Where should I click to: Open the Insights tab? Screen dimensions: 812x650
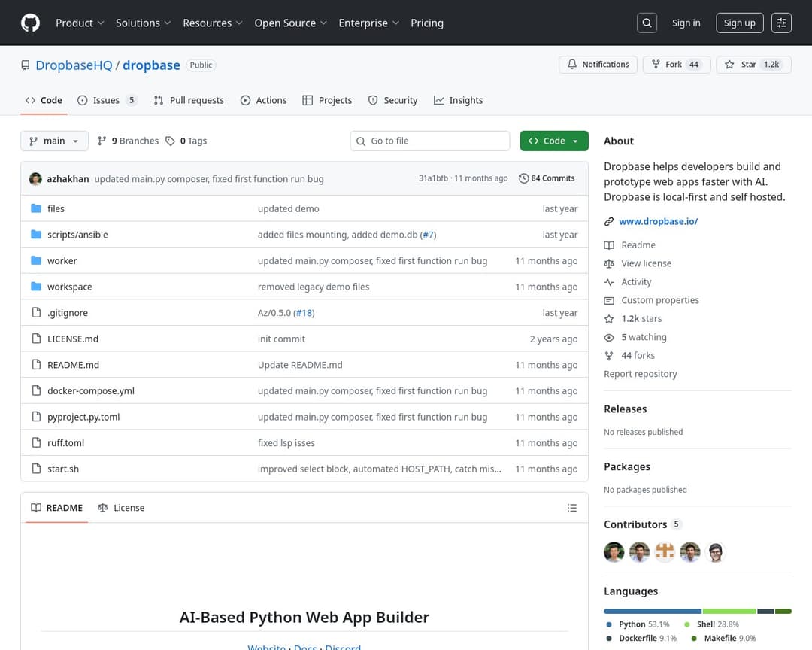tap(458, 100)
